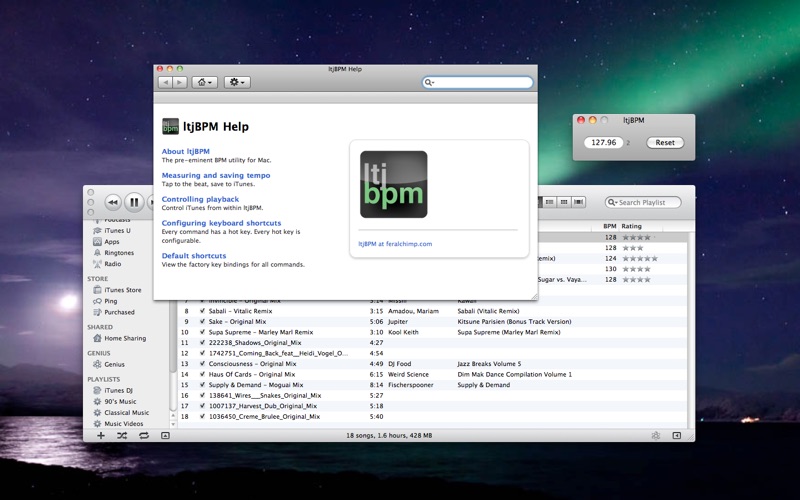Screen dimensions: 800x500
Task: Sort by the BPM column header
Action: coord(610,226)
